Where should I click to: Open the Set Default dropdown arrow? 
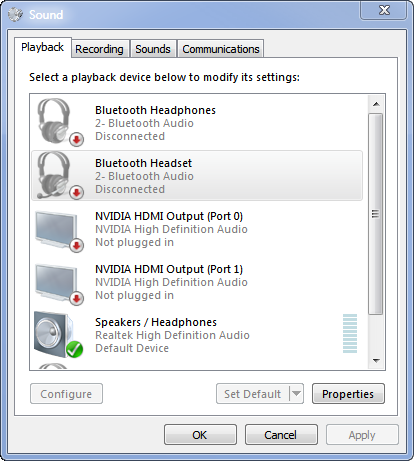coord(296,394)
